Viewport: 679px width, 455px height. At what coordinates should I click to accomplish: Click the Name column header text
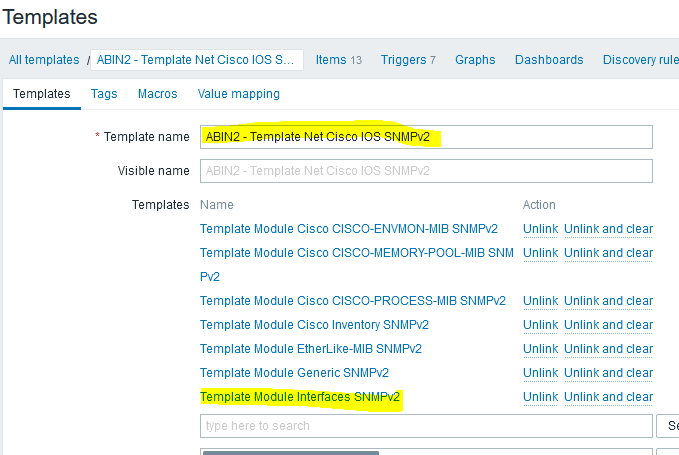click(217, 205)
